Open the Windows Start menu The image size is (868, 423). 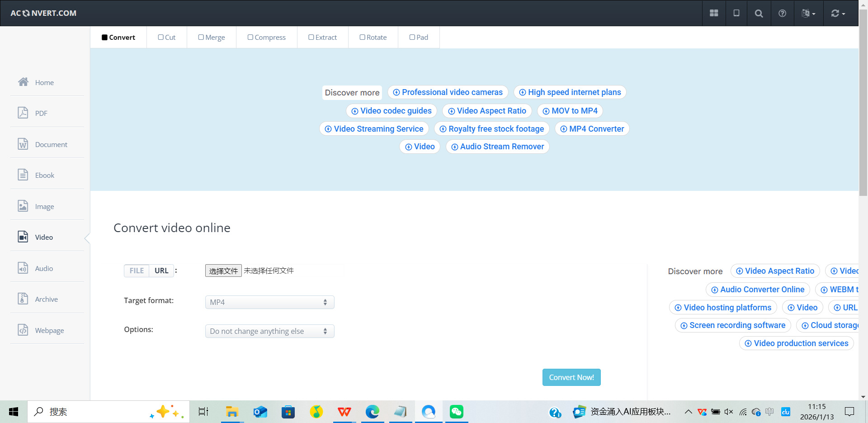coord(14,412)
